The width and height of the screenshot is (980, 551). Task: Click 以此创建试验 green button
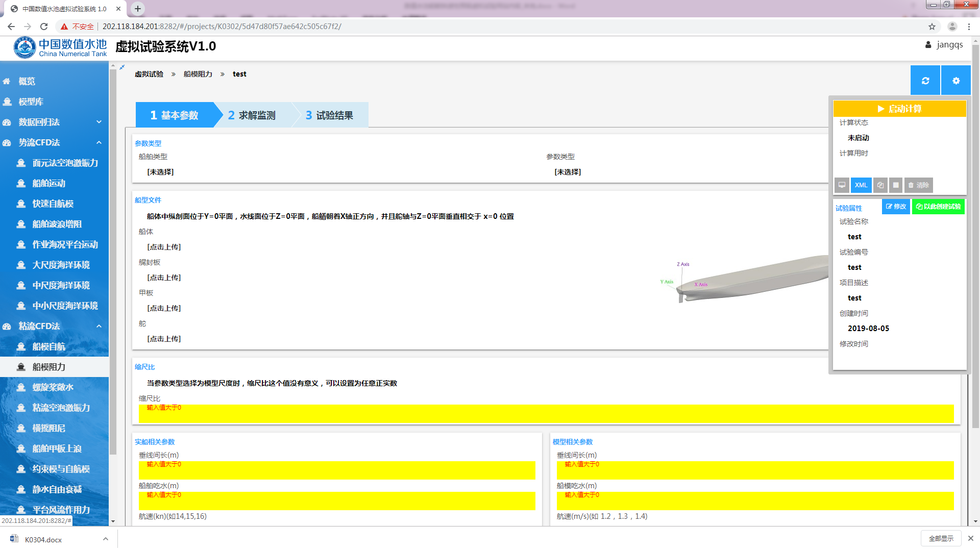coord(938,207)
